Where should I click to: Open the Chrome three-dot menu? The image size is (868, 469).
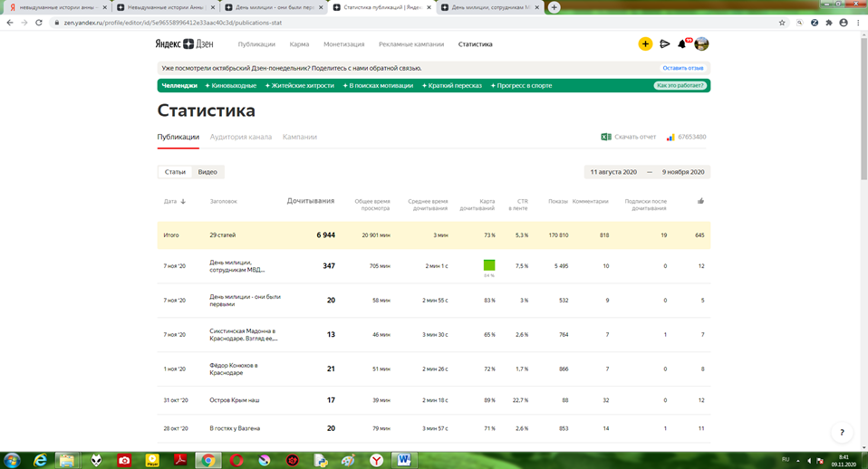[858, 23]
